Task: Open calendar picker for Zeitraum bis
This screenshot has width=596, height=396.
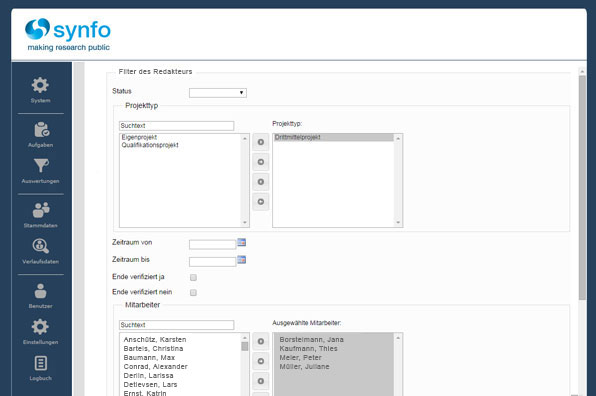Action: coord(241,260)
